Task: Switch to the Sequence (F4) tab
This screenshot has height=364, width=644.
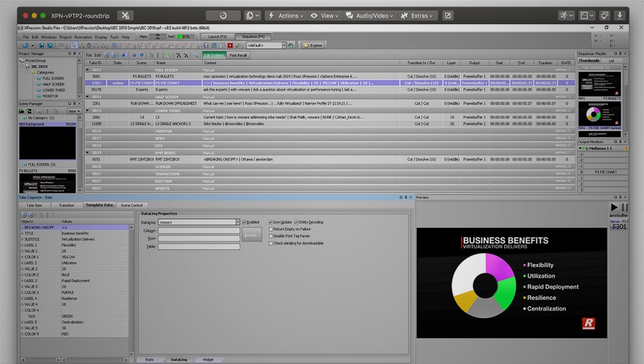Action: (253, 36)
